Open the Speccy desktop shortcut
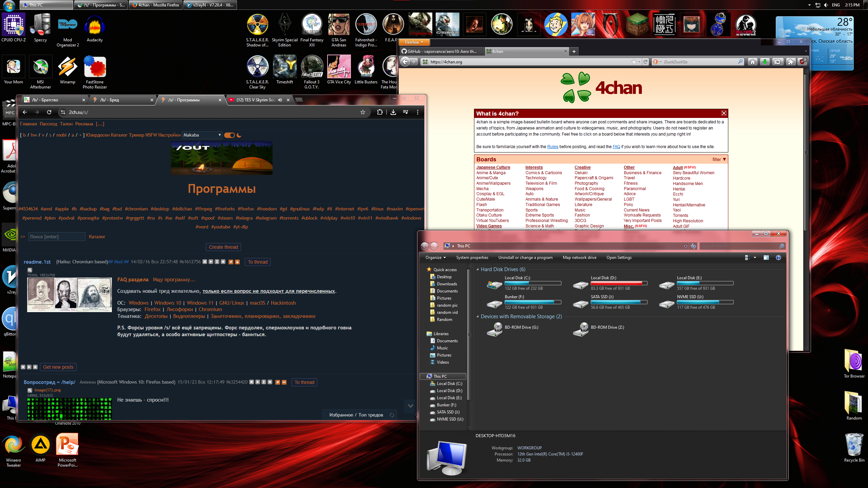The image size is (868, 488). pyautogui.click(x=40, y=28)
